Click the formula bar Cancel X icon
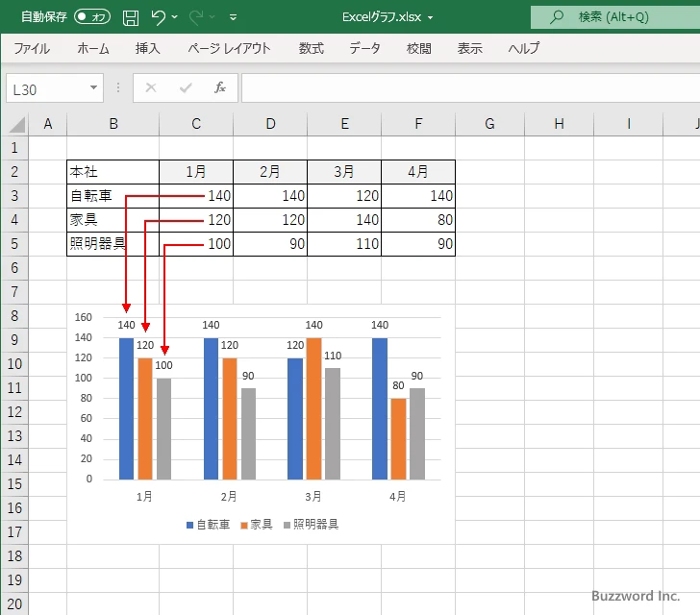 coord(151,87)
